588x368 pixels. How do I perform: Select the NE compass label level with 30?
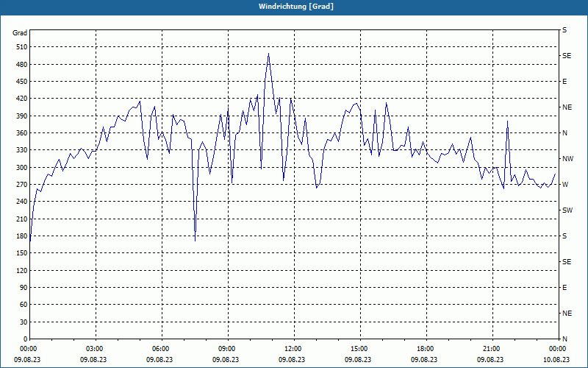click(567, 314)
